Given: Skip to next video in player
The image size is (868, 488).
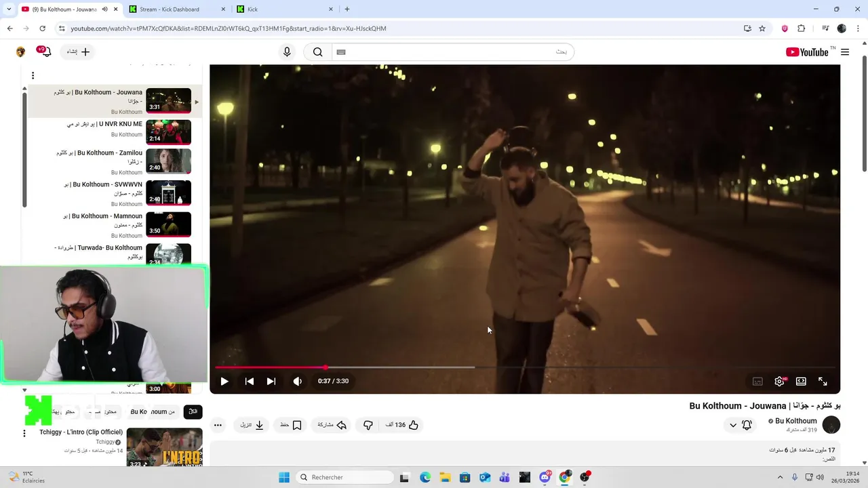Looking at the screenshot, I should tap(271, 381).
